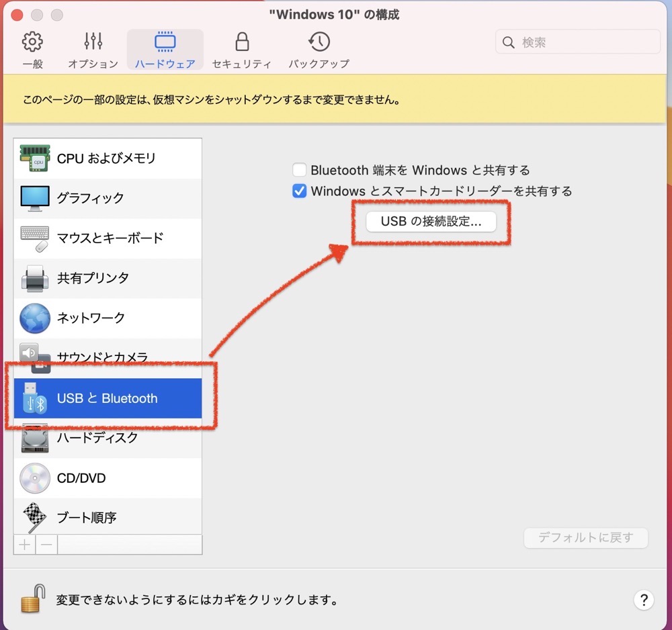Click the minus button to remove hardware
The width and height of the screenshot is (672, 630).
point(47,545)
